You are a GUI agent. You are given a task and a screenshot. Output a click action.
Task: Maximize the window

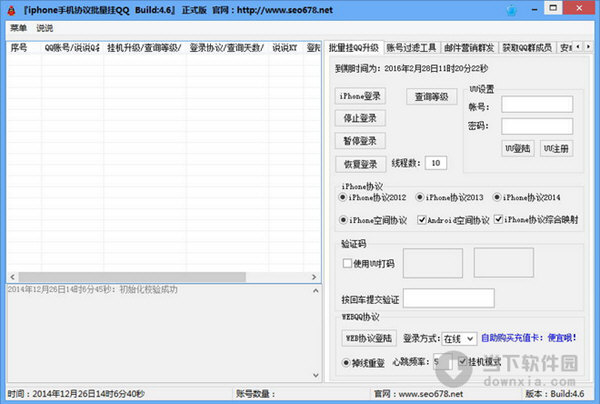(553, 8)
